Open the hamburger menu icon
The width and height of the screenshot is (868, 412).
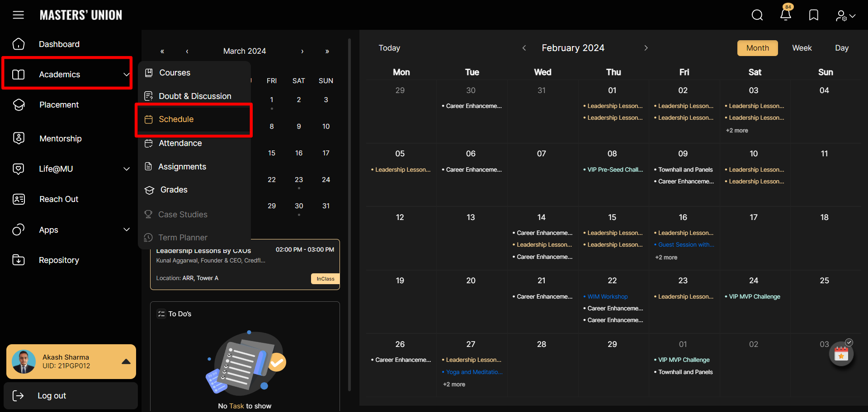[18, 15]
